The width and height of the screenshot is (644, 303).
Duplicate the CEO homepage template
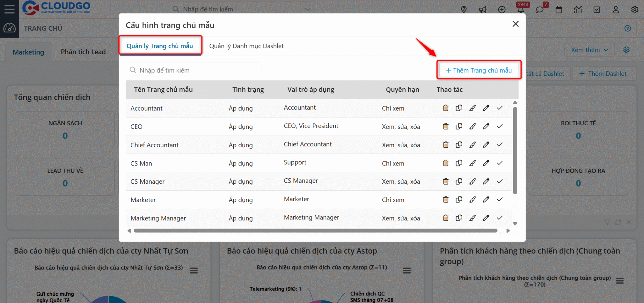click(x=459, y=126)
